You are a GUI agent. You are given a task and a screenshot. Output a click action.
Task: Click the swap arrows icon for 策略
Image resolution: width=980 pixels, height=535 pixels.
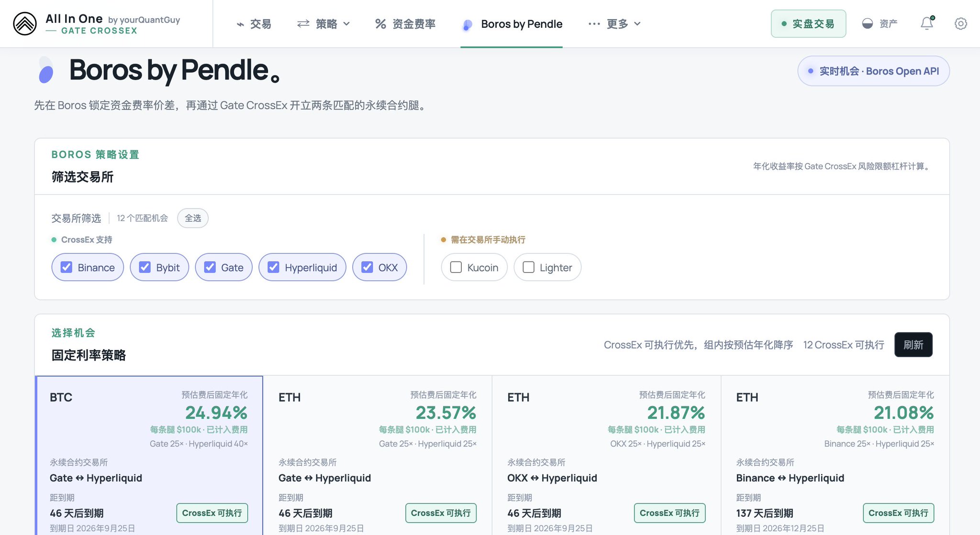[303, 23]
